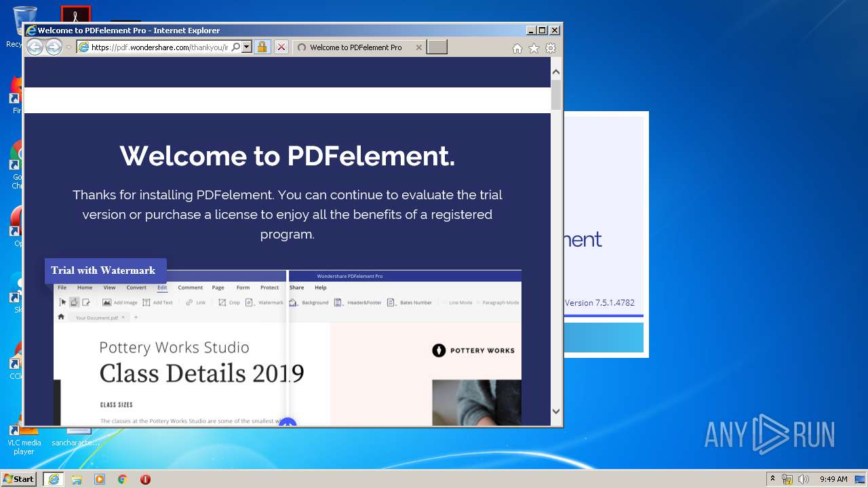
Task: Click the network tray icon
Action: (x=787, y=479)
